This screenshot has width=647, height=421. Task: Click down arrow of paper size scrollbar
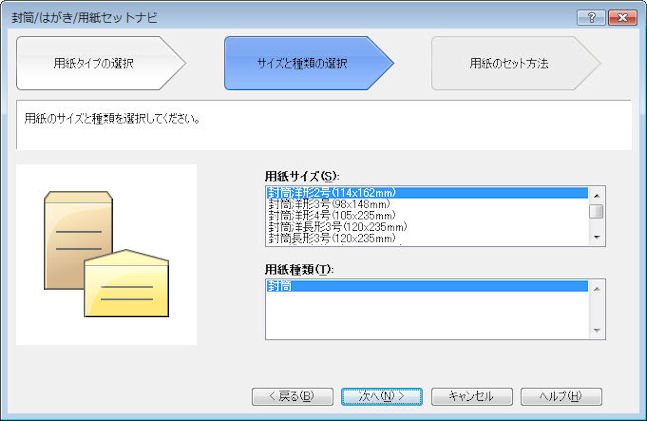pos(596,237)
